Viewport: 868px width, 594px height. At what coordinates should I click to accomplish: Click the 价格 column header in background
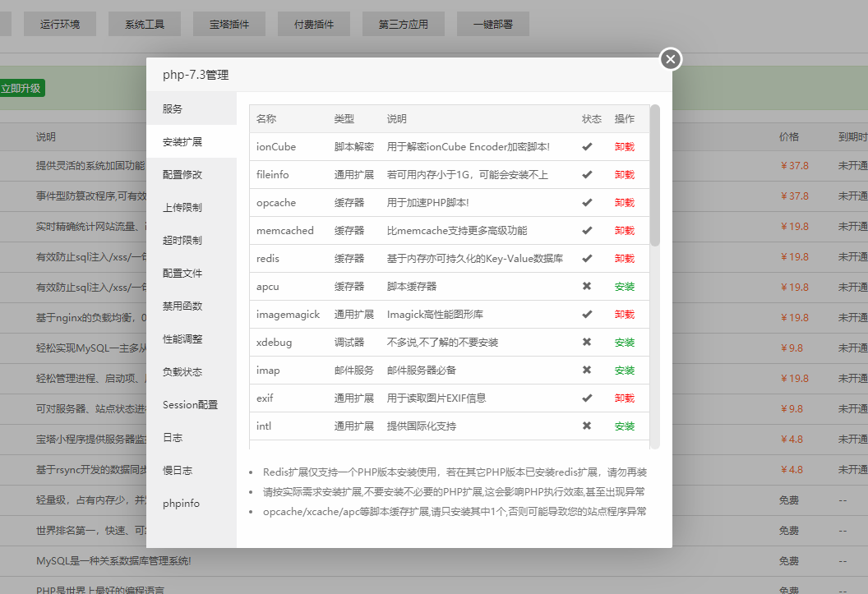click(x=789, y=136)
